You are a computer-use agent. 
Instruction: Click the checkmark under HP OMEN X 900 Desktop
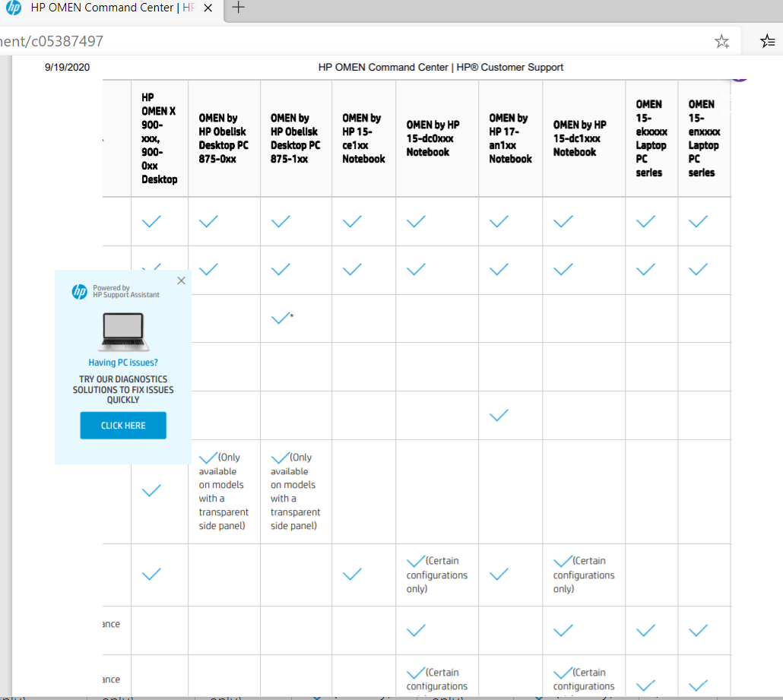tap(151, 221)
